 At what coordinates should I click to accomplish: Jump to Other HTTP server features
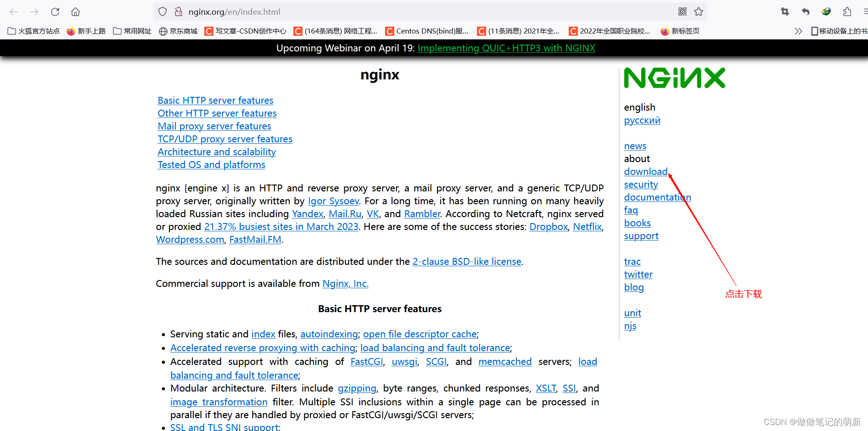point(217,113)
